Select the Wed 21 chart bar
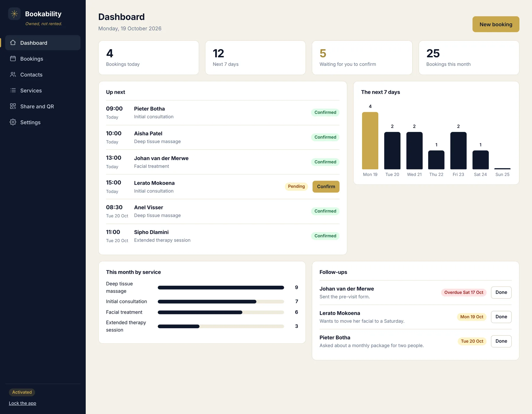The width and height of the screenshot is (532, 414). coord(414,151)
